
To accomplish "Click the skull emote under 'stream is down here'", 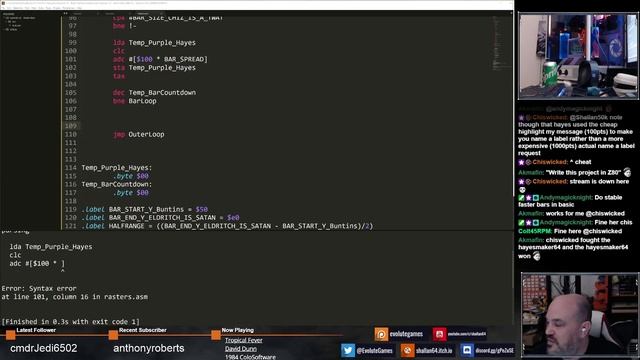I will pos(522,190).
